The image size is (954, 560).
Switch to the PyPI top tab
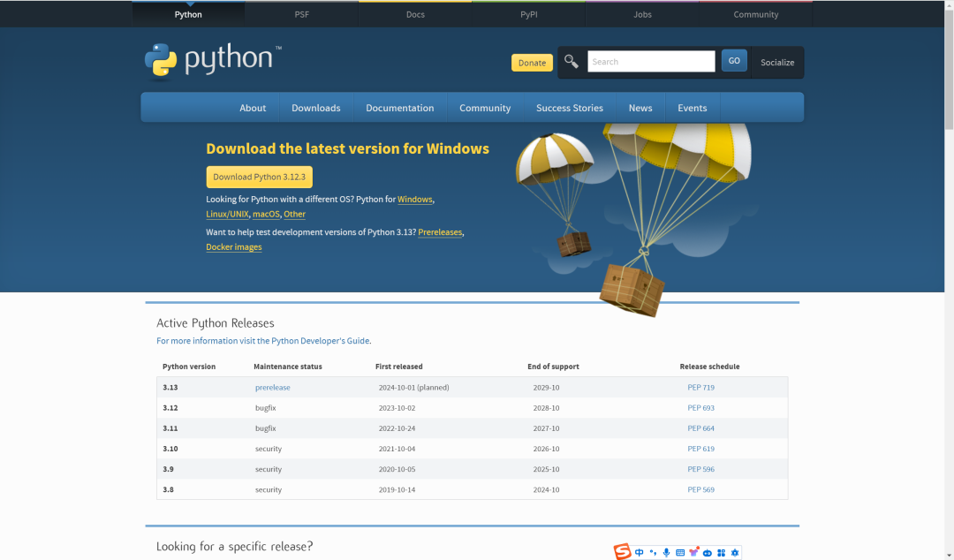pyautogui.click(x=529, y=14)
